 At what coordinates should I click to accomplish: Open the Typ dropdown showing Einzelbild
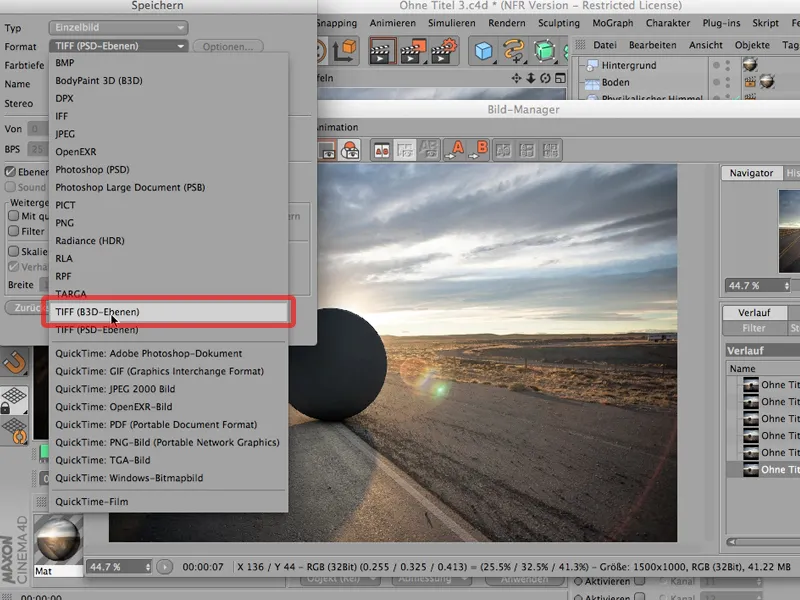coord(118,28)
